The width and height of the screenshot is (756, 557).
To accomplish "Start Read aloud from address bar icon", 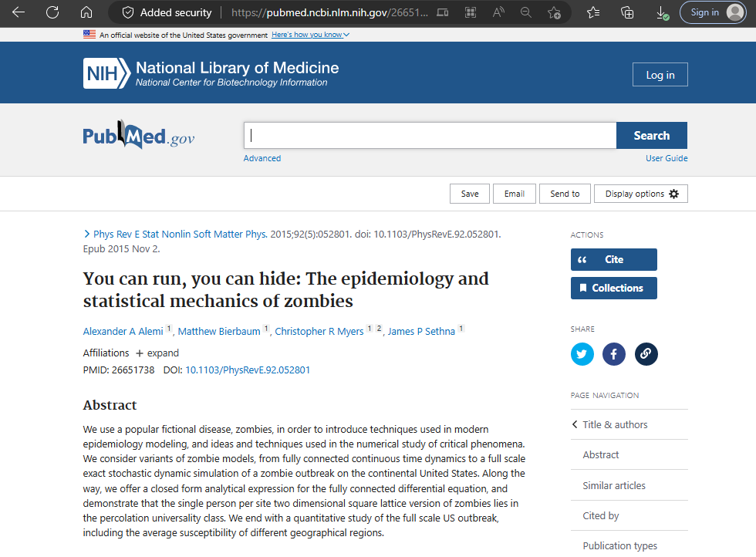I will (x=498, y=12).
